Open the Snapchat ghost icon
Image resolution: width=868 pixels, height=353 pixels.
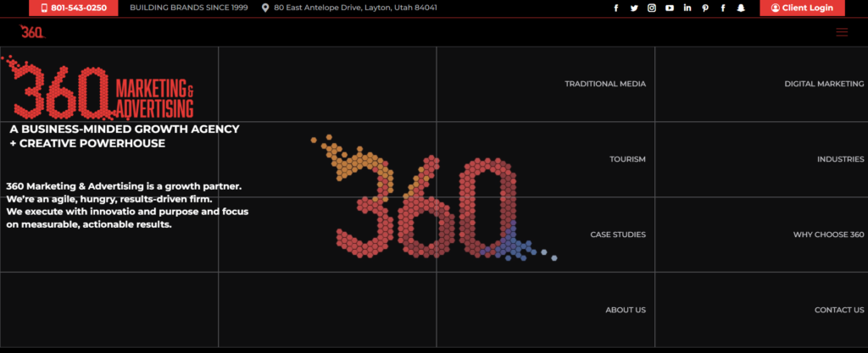point(741,8)
